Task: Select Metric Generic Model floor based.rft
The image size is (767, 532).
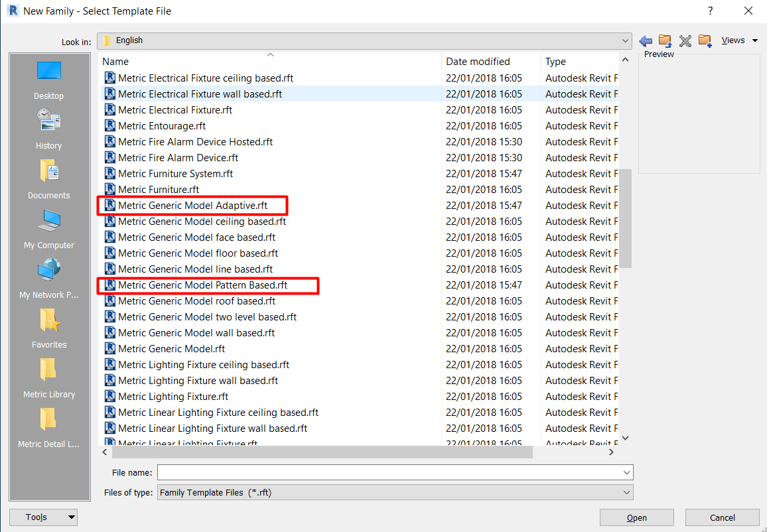Action: point(198,253)
